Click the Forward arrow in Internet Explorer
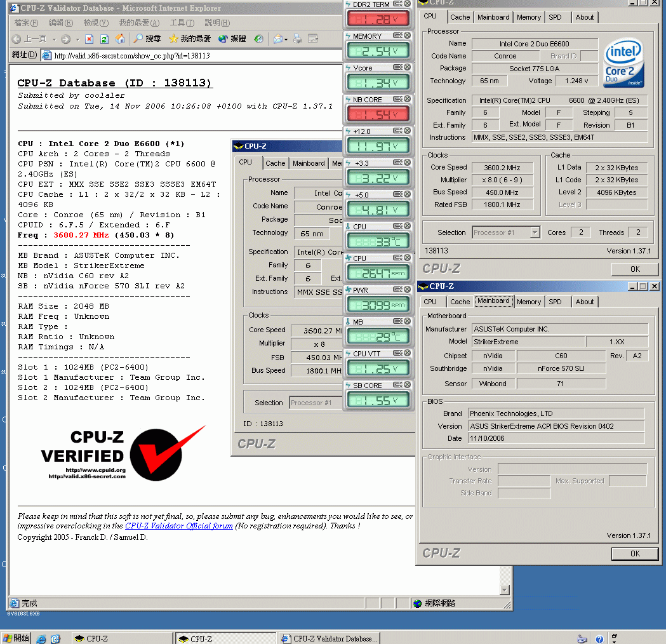Viewport: 666px width, 644px height. pos(65,39)
